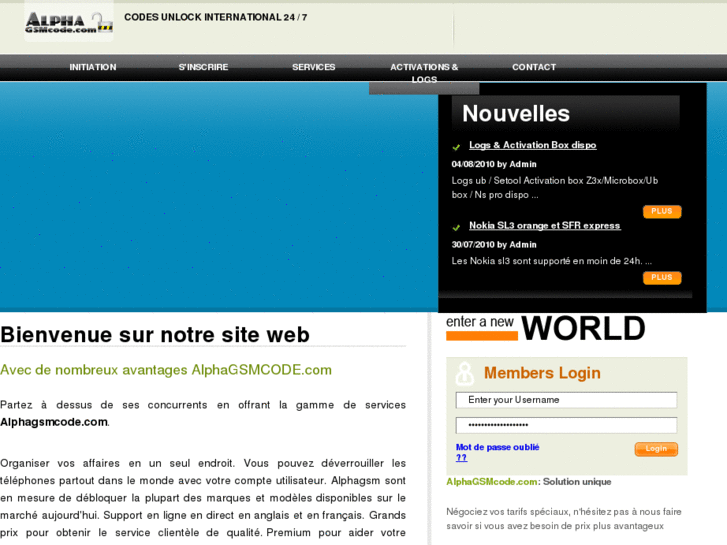Open the INITIATION menu item

click(93, 67)
